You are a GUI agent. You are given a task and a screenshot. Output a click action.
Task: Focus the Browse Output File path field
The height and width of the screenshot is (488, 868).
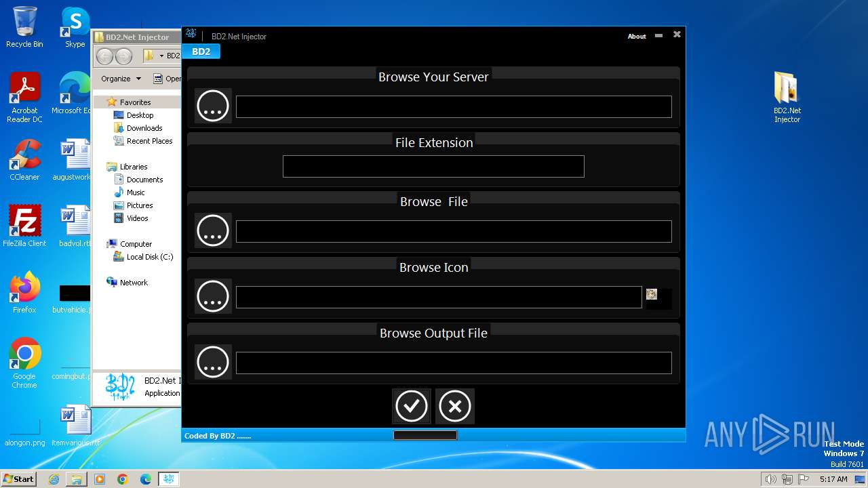pos(454,363)
